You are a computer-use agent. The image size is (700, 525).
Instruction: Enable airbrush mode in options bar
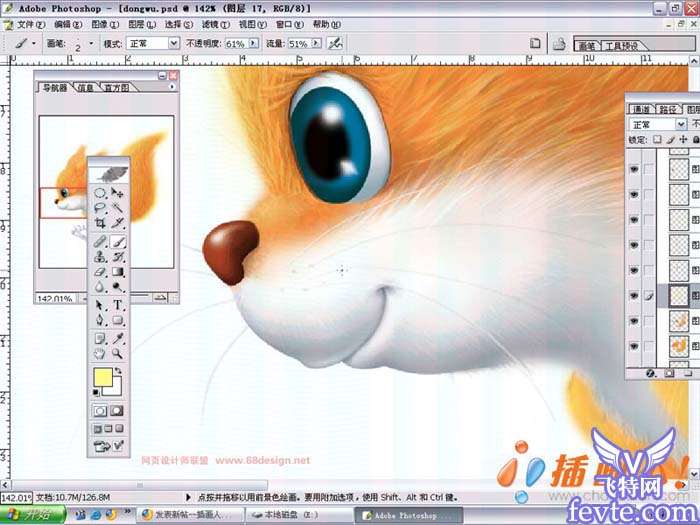pyautogui.click(x=335, y=43)
